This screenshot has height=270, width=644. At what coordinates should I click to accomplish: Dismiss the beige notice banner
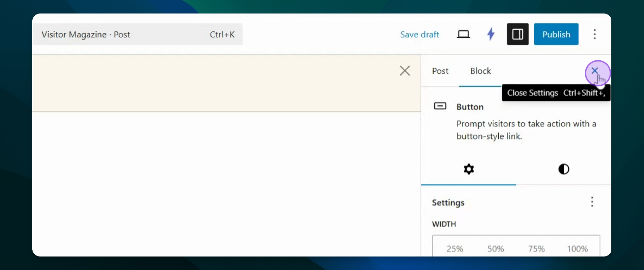pyautogui.click(x=405, y=70)
